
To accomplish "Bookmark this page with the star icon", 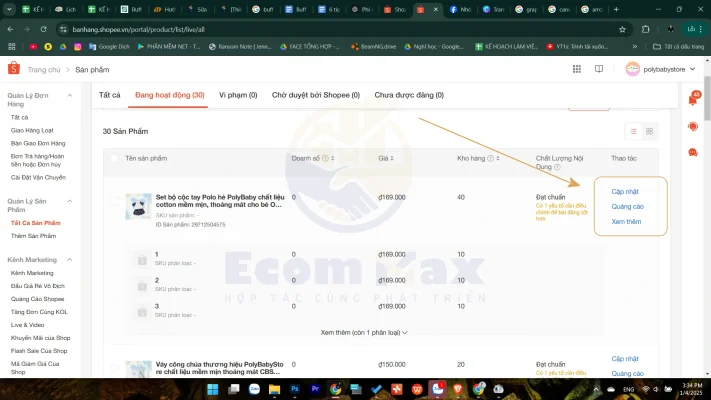I will (622, 29).
